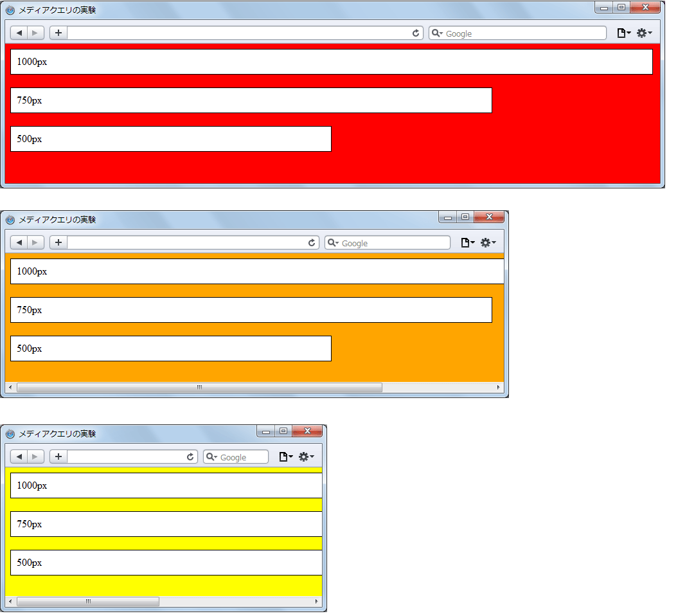Open settings gear menu in red window
The height and width of the screenshot is (616, 678).
click(x=644, y=33)
